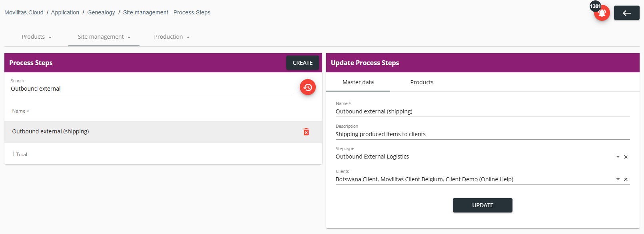Viewport: 644px width, 234px height.
Task: Click the UPDATE button
Action: click(483, 205)
